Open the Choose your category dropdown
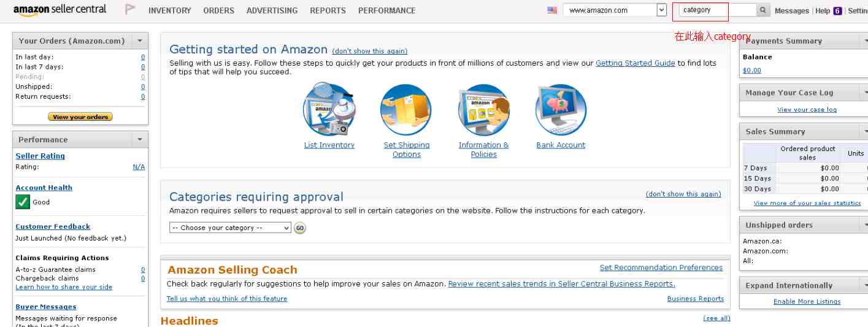 point(230,228)
